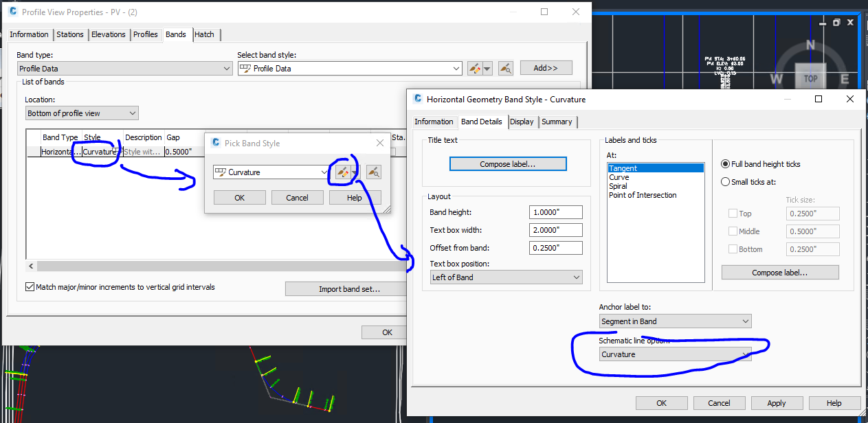868x423 pixels.
Task: Click the Civil 3D logo in Profile View Properties titlebar
Action: [14, 12]
